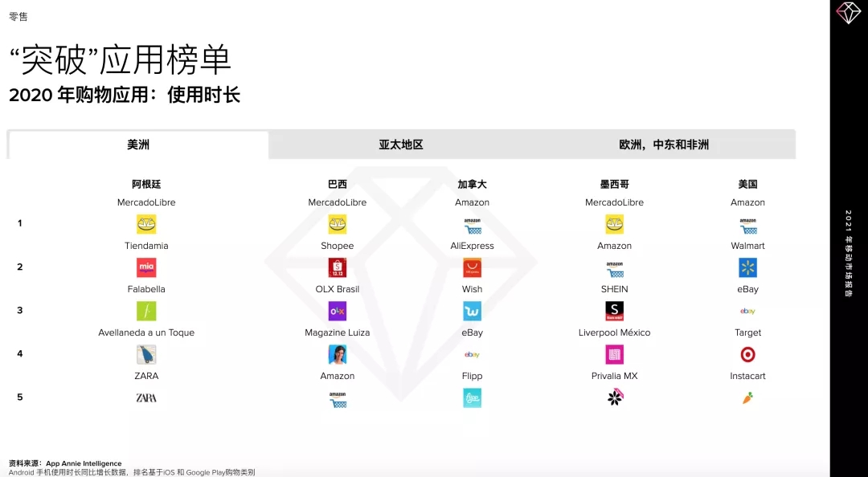Click AliExpress app icon
868x477 pixels.
pyautogui.click(x=473, y=268)
